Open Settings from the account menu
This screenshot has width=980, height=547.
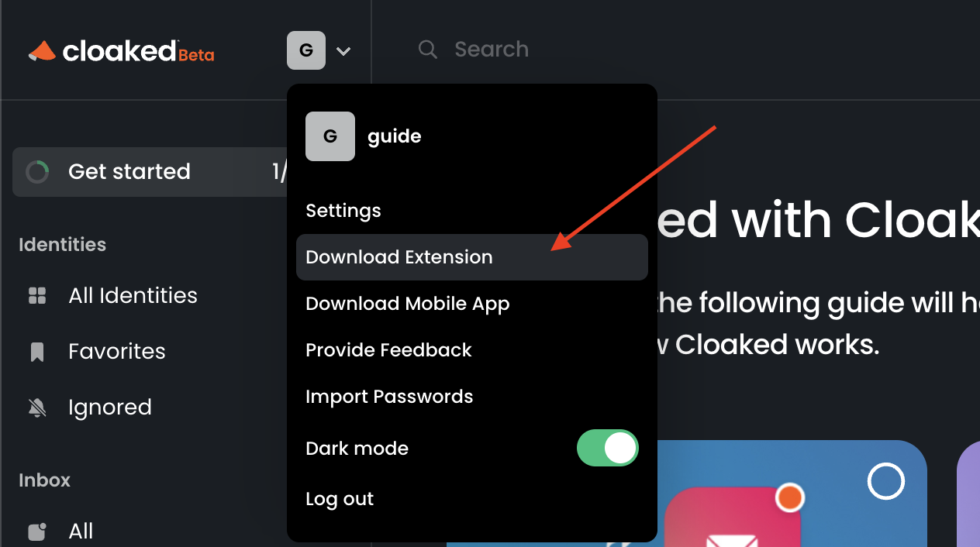point(343,211)
